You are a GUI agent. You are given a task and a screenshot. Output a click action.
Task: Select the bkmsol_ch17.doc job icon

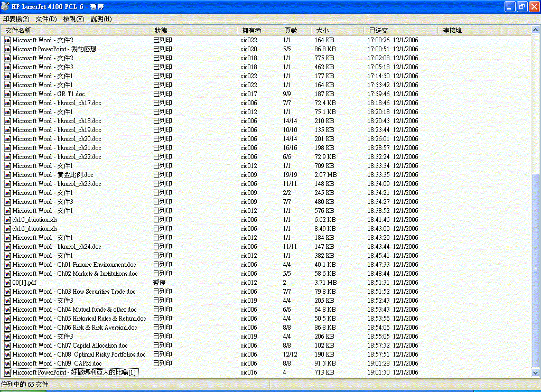coord(7,103)
